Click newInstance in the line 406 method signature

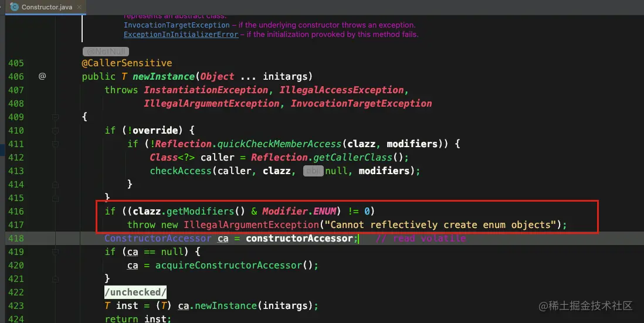click(x=164, y=77)
